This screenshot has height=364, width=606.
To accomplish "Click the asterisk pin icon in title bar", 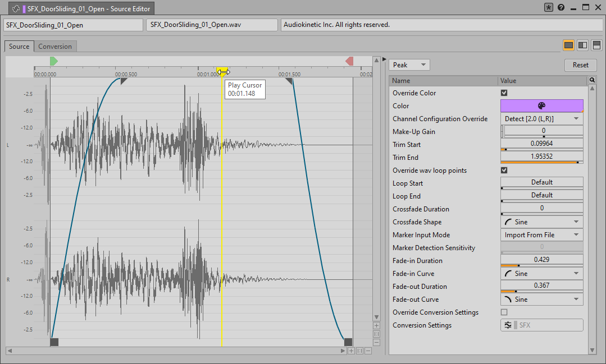I will [549, 7].
